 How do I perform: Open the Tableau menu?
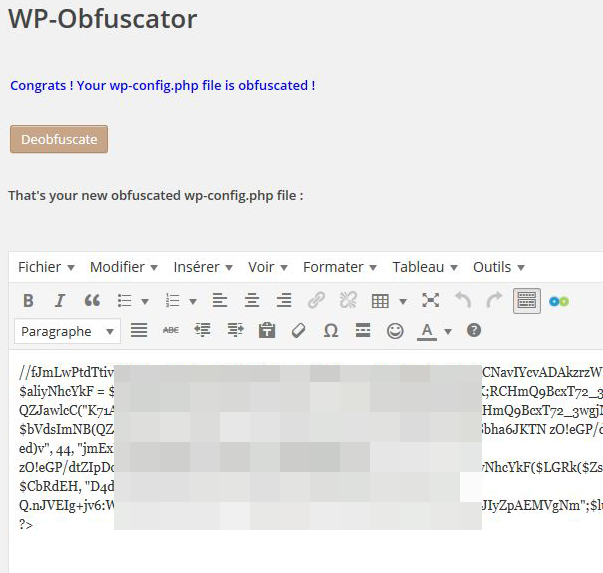pos(425,267)
